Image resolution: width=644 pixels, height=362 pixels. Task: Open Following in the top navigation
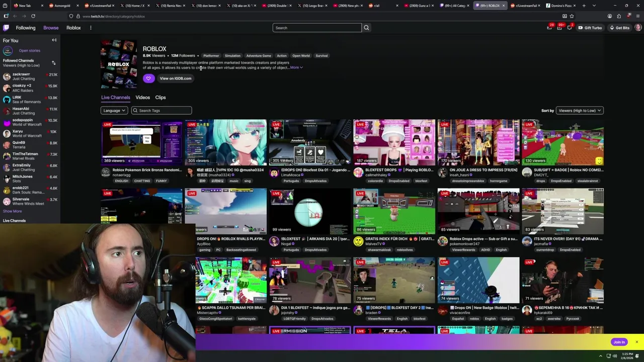click(26, 28)
